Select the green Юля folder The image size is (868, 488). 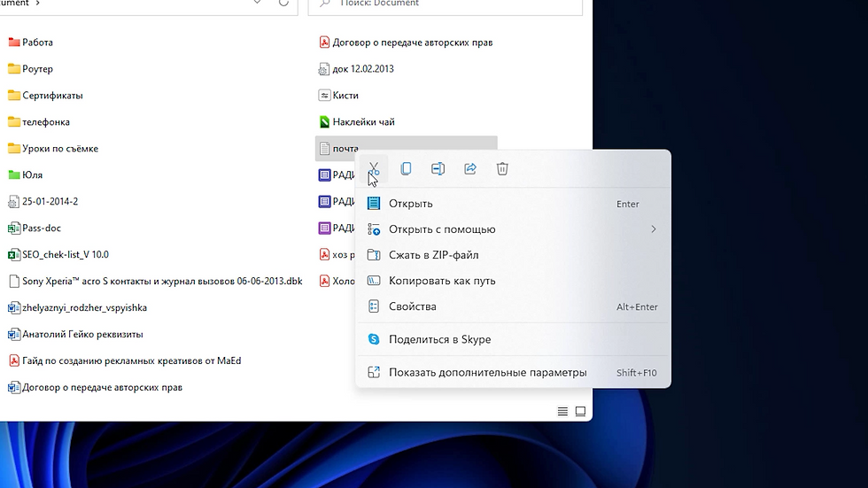point(26,174)
